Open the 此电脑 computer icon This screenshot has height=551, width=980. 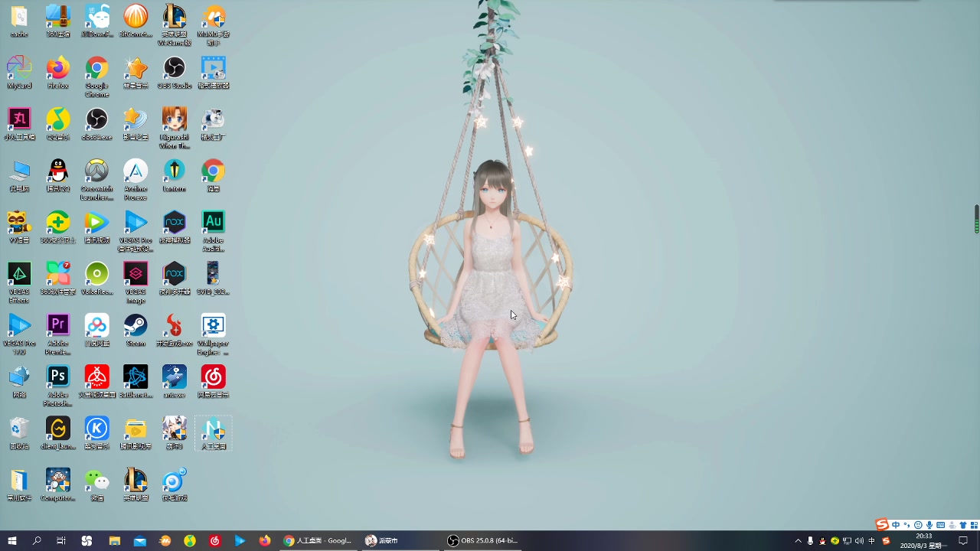[19, 175]
